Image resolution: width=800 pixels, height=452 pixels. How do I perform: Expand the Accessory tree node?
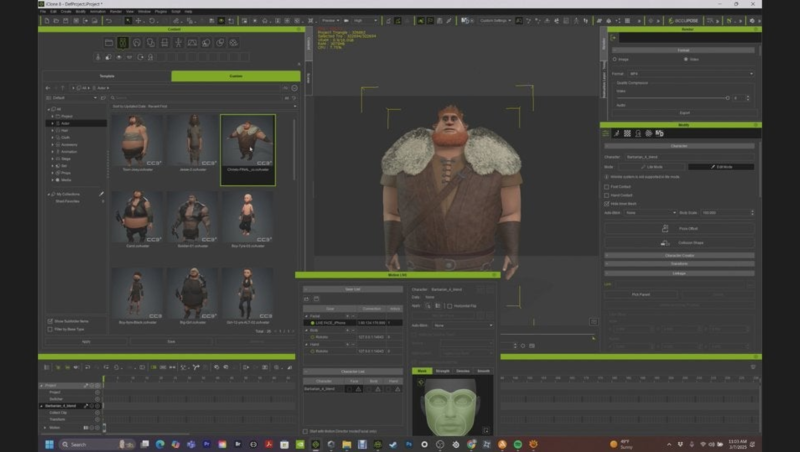pyautogui.click(x=50, y=144)
